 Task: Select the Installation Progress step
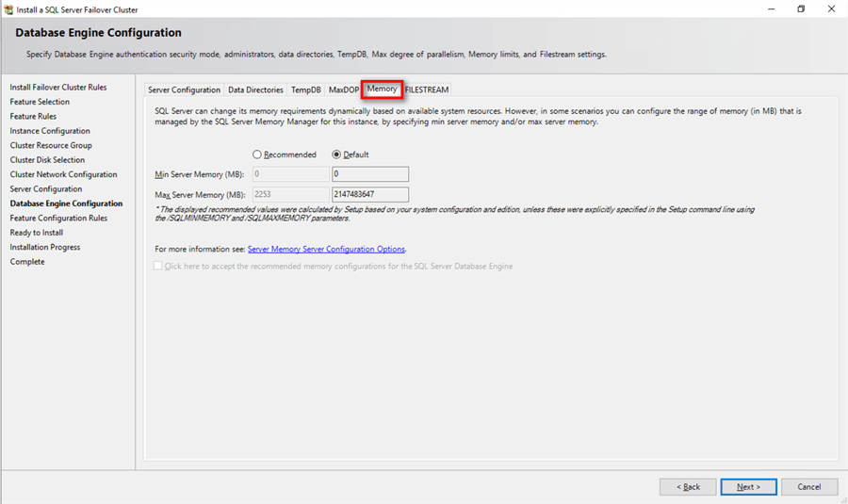[x=45, y=248]
